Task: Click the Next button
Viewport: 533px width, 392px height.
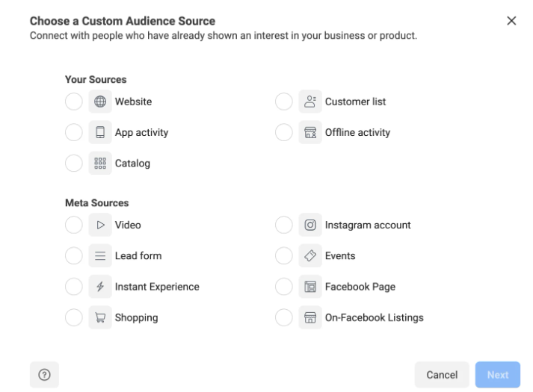Action: tap(497, 375)
